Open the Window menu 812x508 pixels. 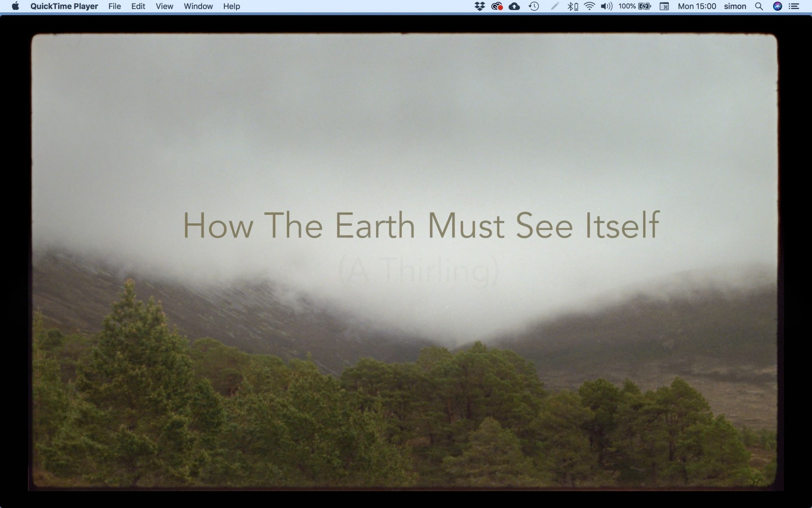pyautogui.click(x=197, y=6)
